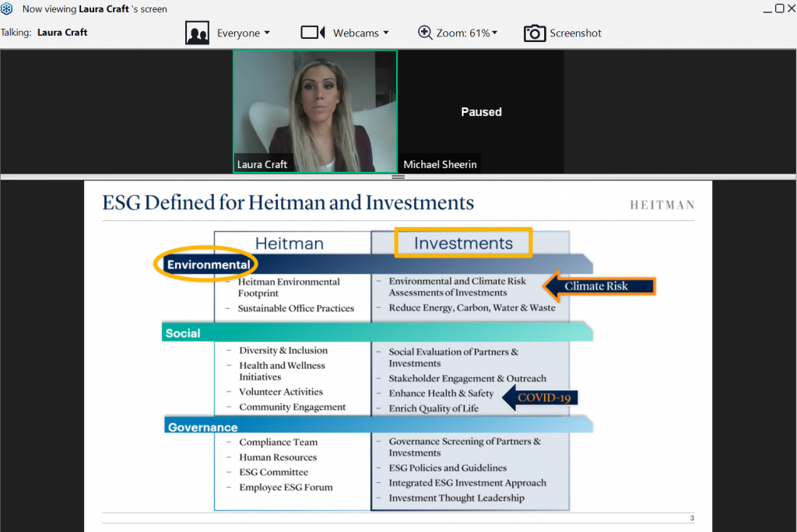Open the Everyone dropdown
The width and height of the screenshot is (797, 532).
click(x=244, y=33)
